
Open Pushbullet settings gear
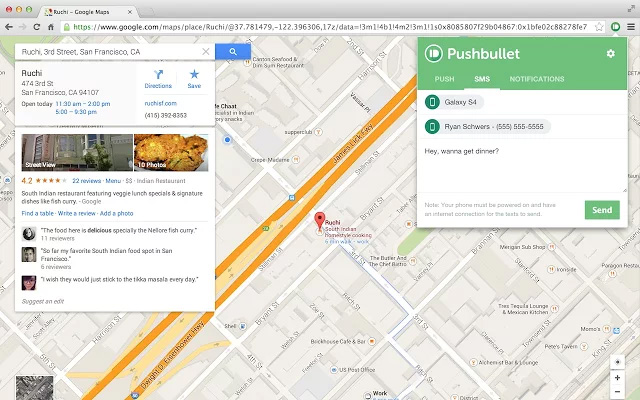(x=611, y=53)
